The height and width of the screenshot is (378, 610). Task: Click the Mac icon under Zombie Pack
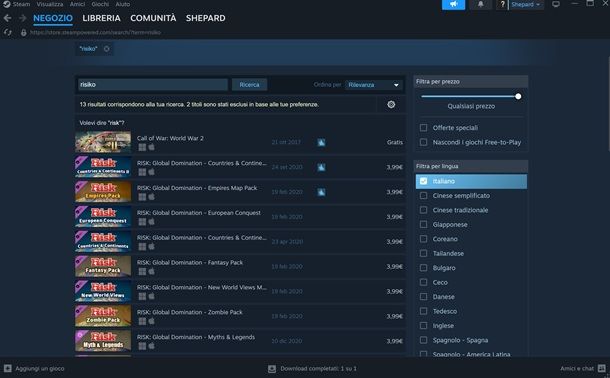coord(151,321)
